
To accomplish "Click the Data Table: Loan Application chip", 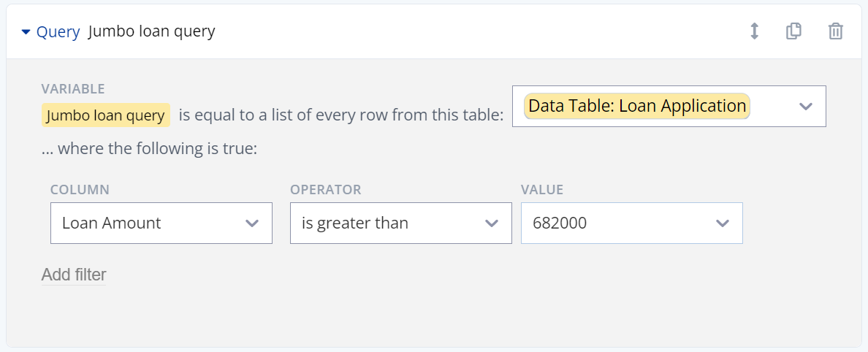I will [636, 107].
